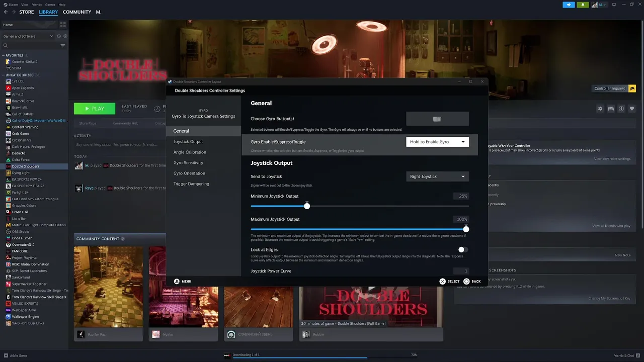Screen dimensions: 644x362
Task: Select Gyro Sensitivity settings section
Action: coord(203,163)
